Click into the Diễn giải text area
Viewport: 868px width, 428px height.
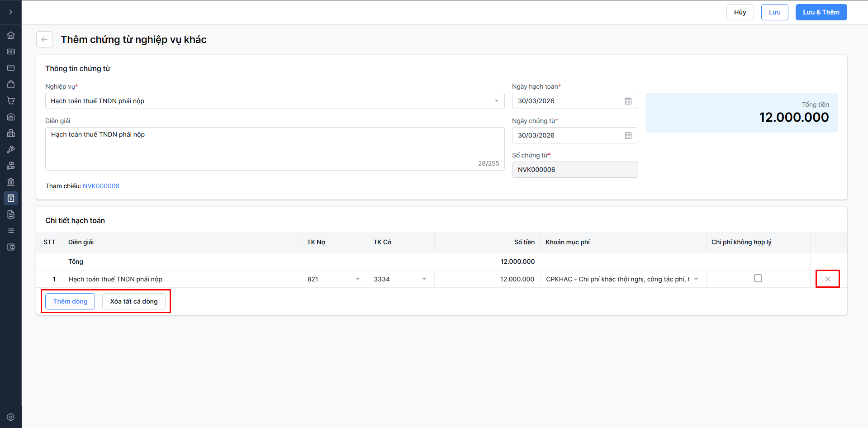pos(275,148)
